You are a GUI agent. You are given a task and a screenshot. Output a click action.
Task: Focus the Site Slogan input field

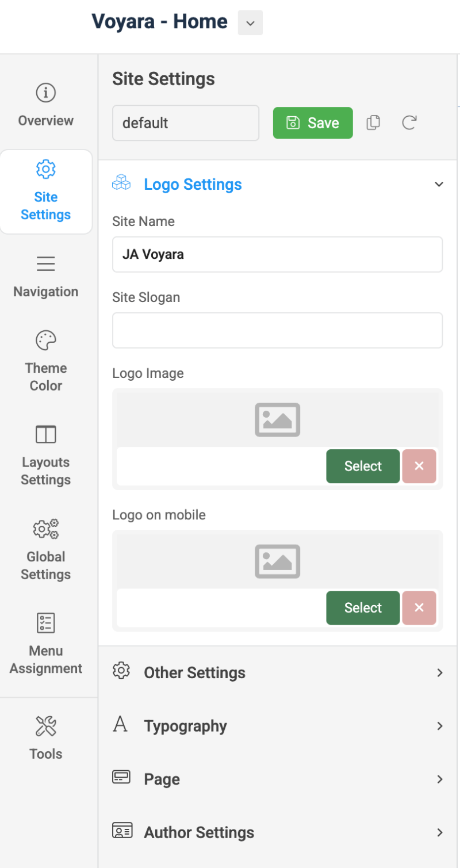point(277,330)
